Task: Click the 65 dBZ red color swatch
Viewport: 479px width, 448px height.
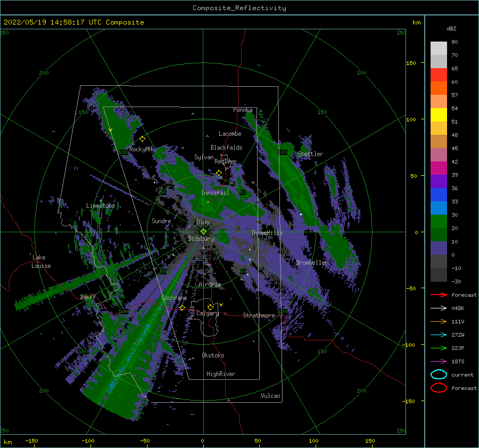Action: coord(439,75)
